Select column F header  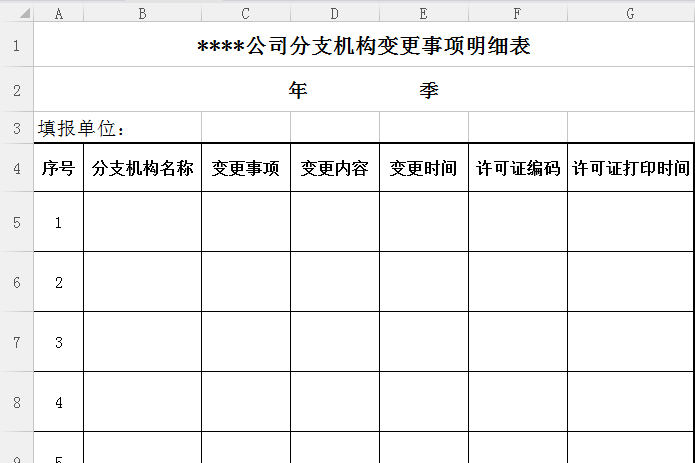tap(518, 13)
